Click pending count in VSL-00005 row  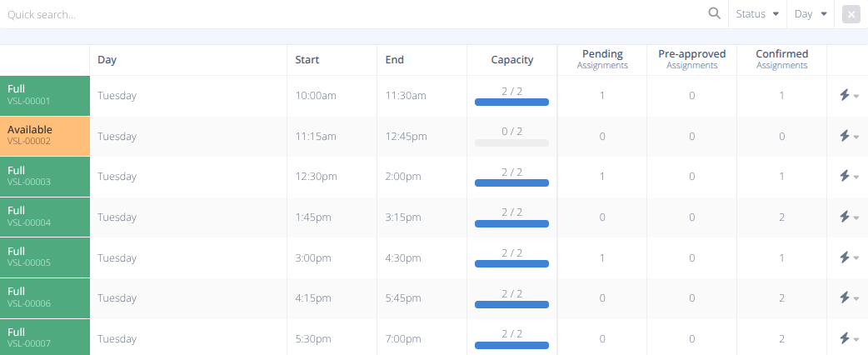(x=602, y=257)
